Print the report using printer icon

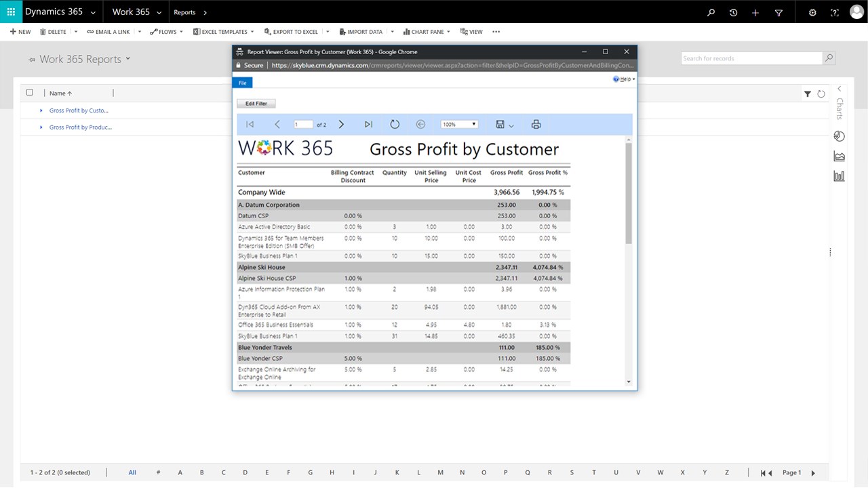(536, 124)
